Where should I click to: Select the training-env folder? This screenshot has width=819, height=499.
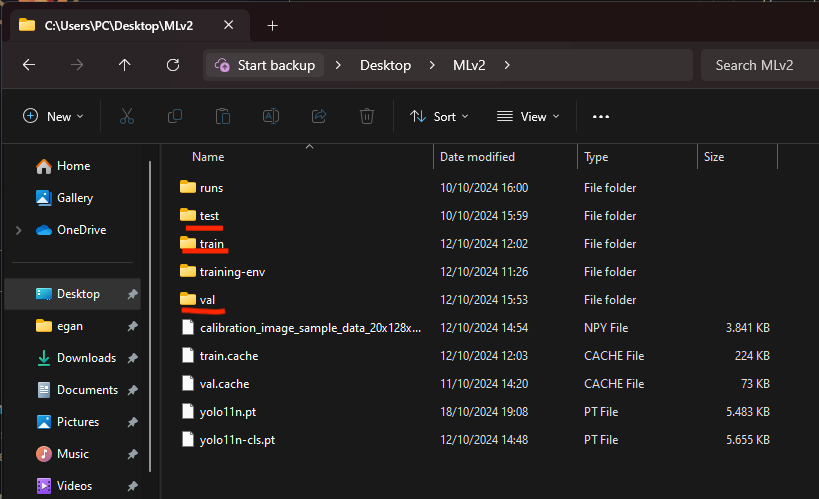pos(232,271)
